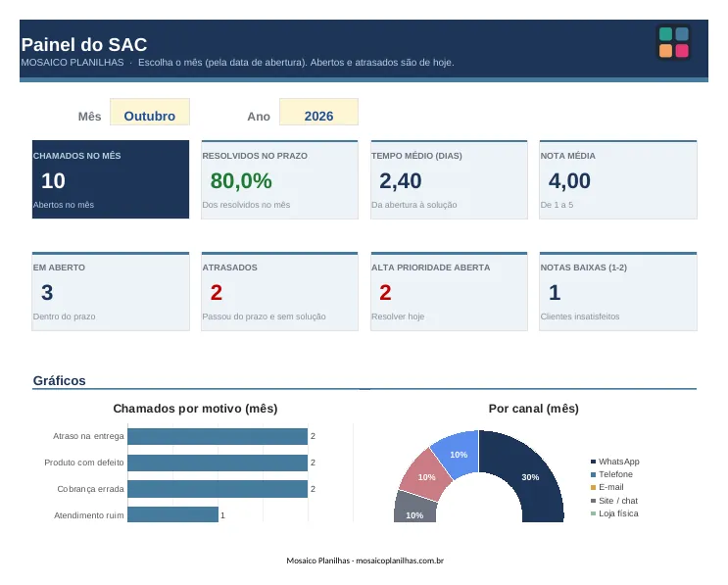Open the mosaicoplanilhas.com.br footer link
728x585 pixels.
coord(400,561)
